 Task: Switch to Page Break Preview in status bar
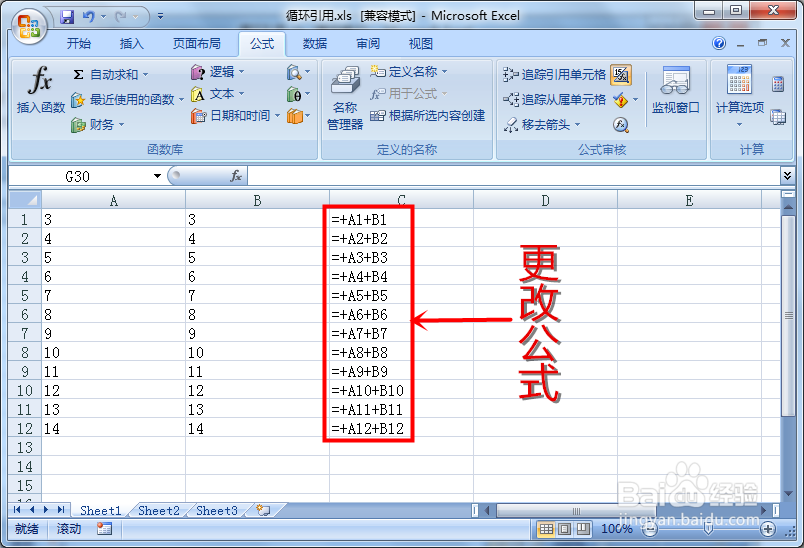pos(583,529)
